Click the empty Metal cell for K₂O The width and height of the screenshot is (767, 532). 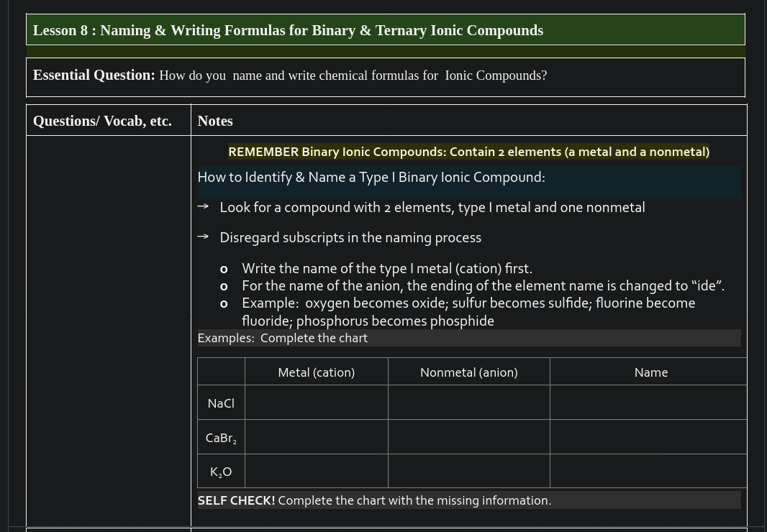[316, 472]
